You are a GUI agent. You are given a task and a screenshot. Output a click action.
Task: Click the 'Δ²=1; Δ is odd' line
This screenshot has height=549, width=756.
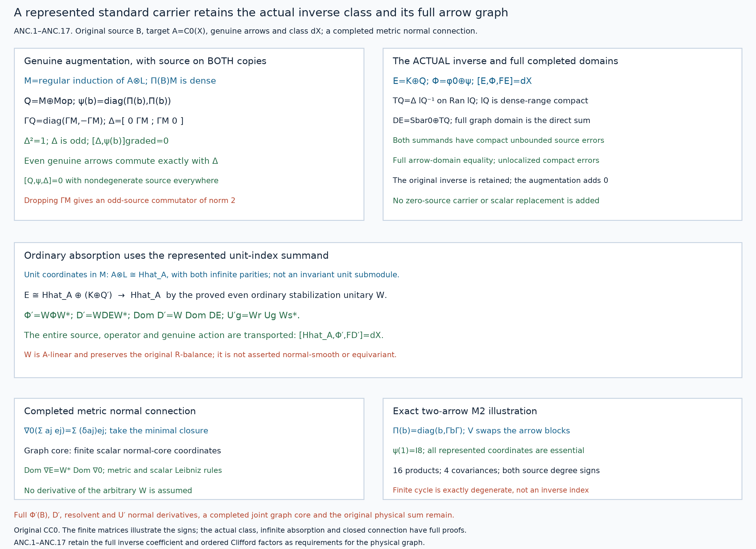pos(96,141)
